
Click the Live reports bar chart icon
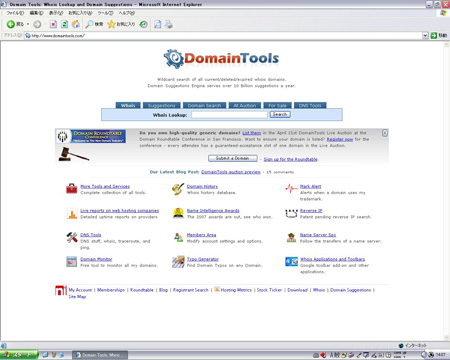(72, 213)
